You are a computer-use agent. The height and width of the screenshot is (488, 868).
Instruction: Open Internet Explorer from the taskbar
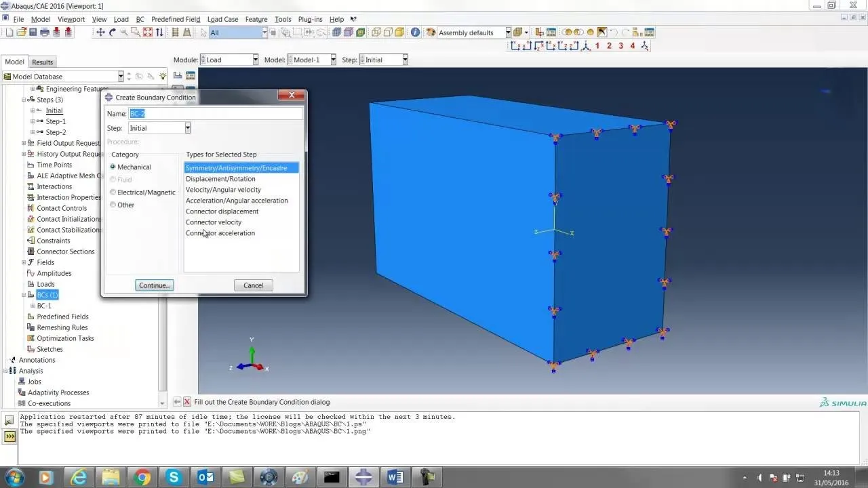coord(79,477)
